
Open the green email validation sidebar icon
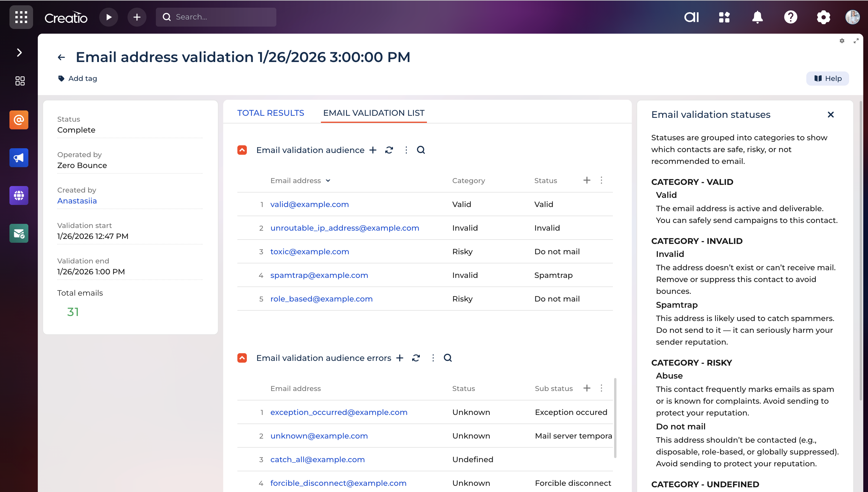(19, 234)
